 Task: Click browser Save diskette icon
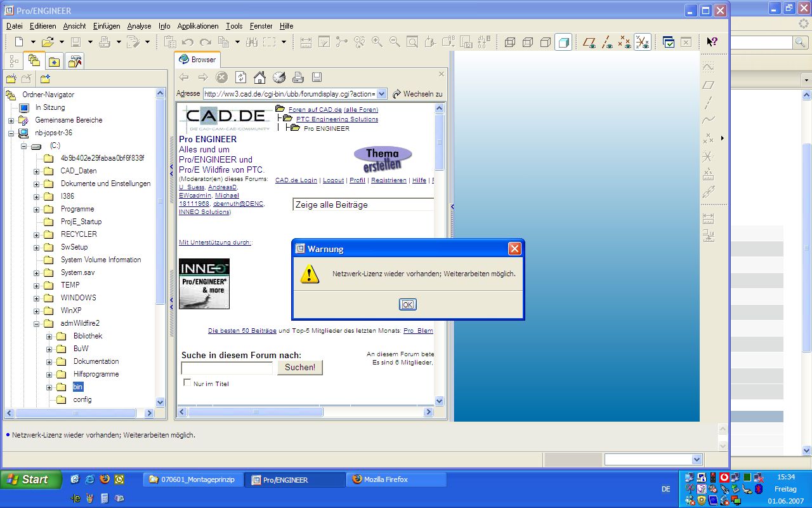(x=317, y=77)
